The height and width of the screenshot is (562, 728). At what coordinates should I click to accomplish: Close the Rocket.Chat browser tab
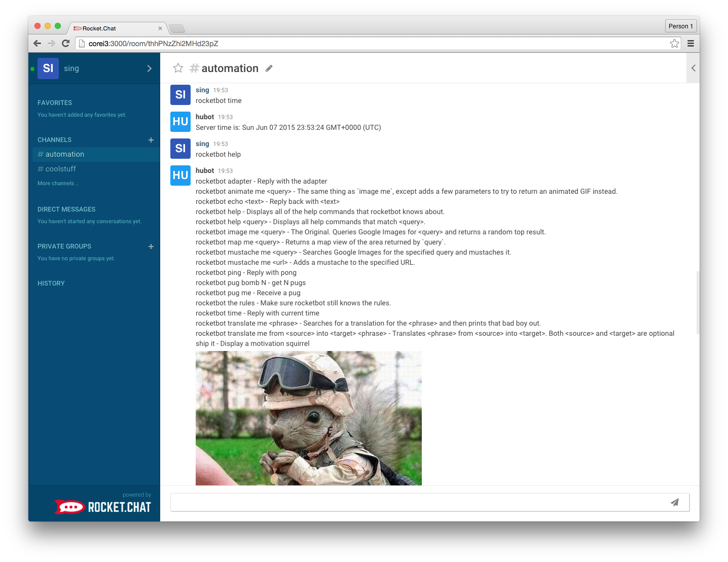click(x=160, y=28)
